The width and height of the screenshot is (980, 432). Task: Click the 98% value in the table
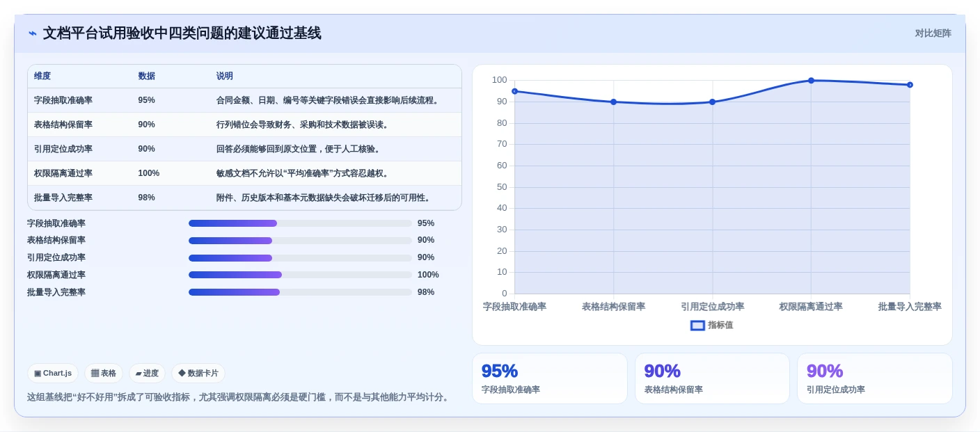(x=146, y=198)
